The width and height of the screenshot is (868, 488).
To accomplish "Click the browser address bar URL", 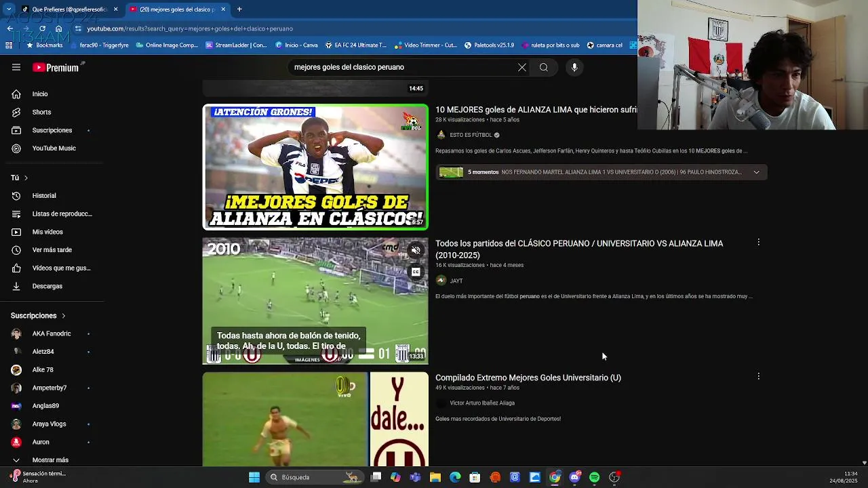I will pos(190,28).
